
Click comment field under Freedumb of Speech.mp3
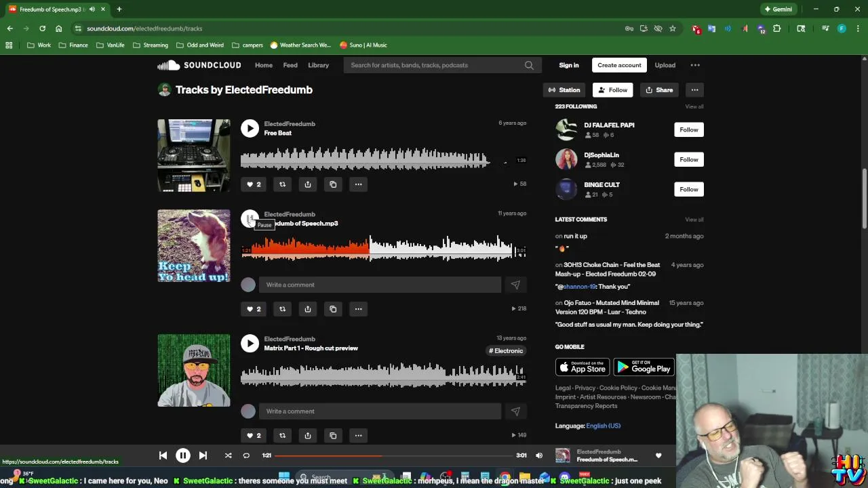tap(381, 285)
